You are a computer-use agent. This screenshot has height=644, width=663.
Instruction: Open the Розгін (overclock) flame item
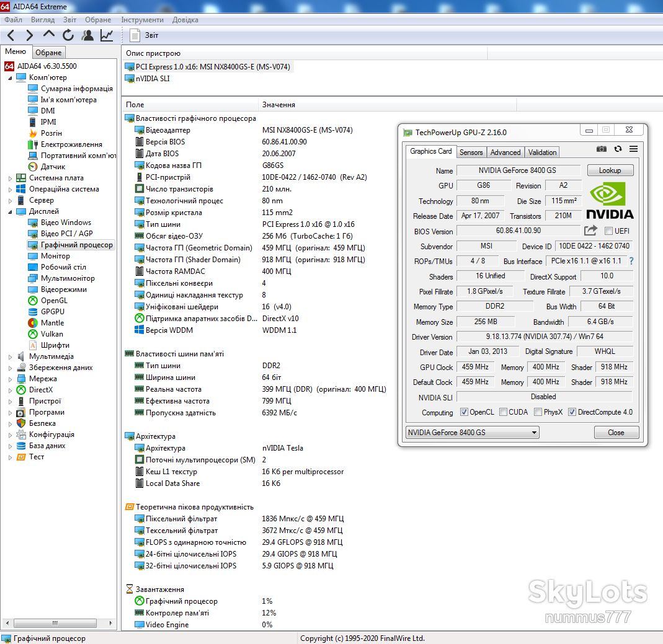tap(51, 133)
